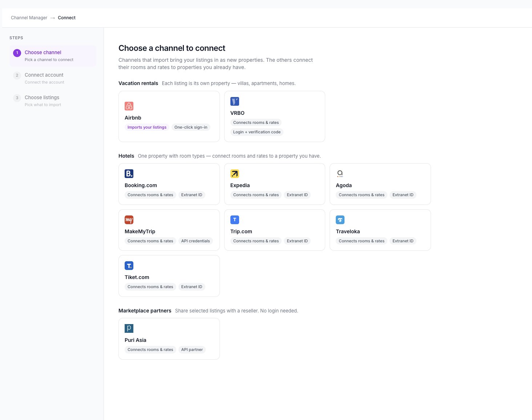Click the Booking.com logo icon
The width and height of the screenshot is (532, 420).
[x=129, y=174]
